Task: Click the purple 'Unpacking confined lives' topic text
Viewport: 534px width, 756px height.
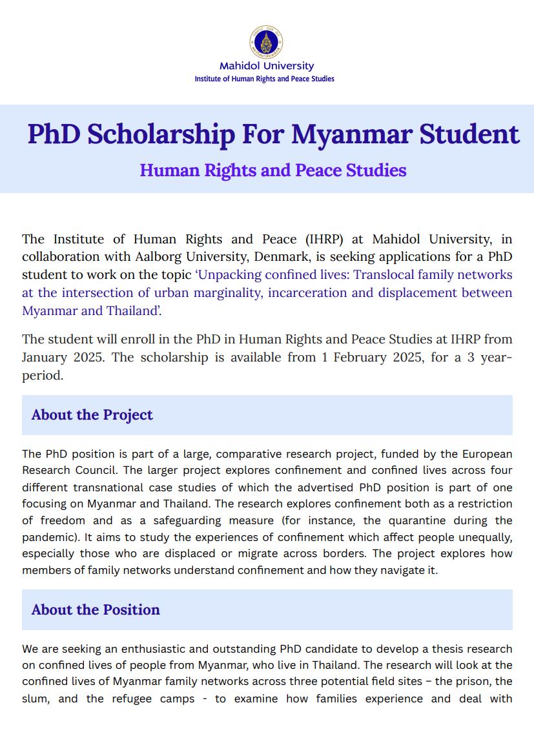Action: 267,292
